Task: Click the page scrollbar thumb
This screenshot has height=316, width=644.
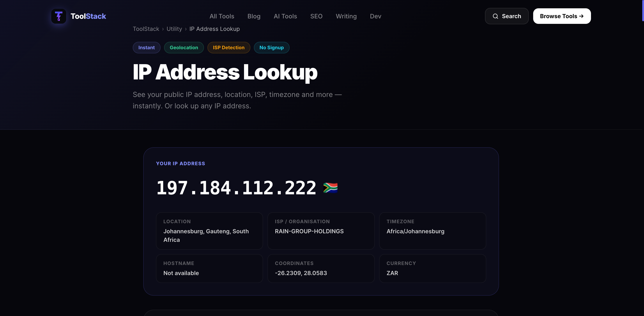Action: pos(643,11)
